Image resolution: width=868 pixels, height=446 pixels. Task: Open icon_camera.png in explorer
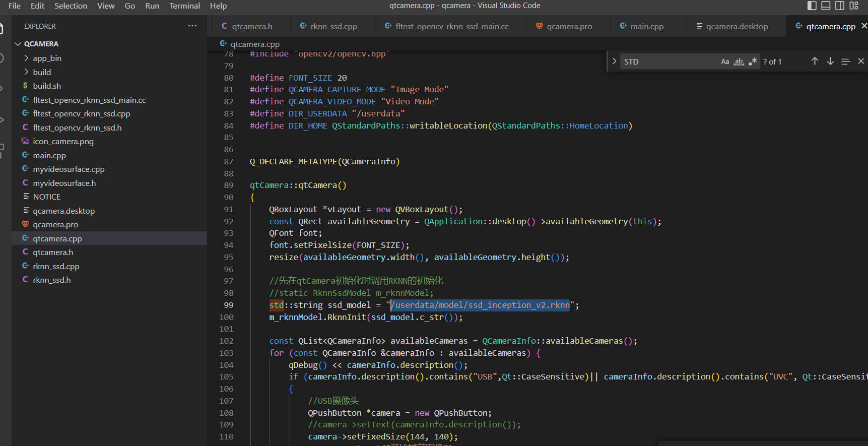(x=109, y=141)
